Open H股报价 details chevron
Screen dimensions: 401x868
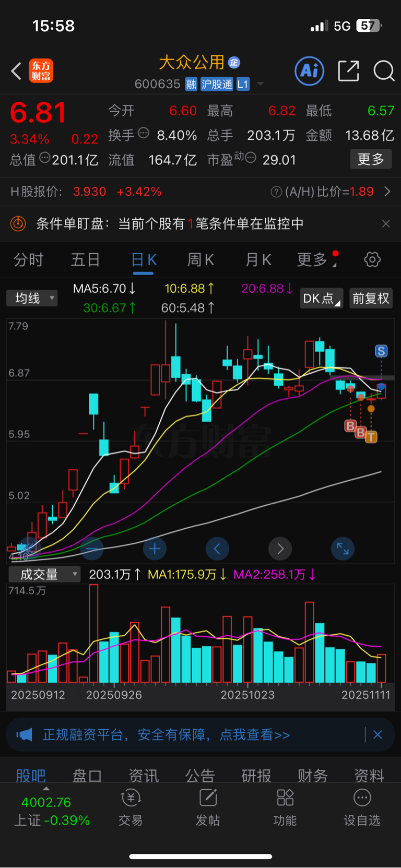(x=387, y=192)
